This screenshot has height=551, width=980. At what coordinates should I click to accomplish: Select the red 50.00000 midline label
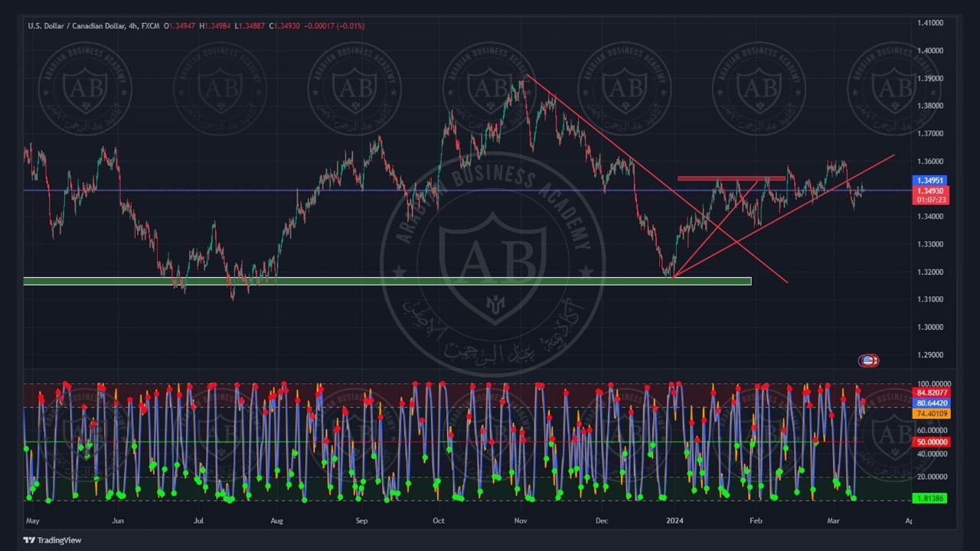click(931, 442)
